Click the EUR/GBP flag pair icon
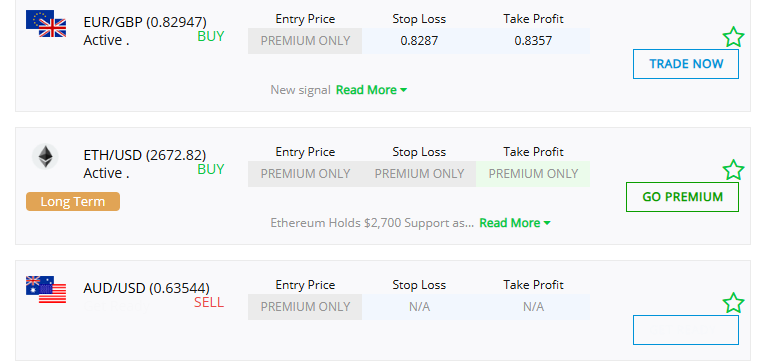Viewport: 762px width, 362px height. tap(46, 23)
